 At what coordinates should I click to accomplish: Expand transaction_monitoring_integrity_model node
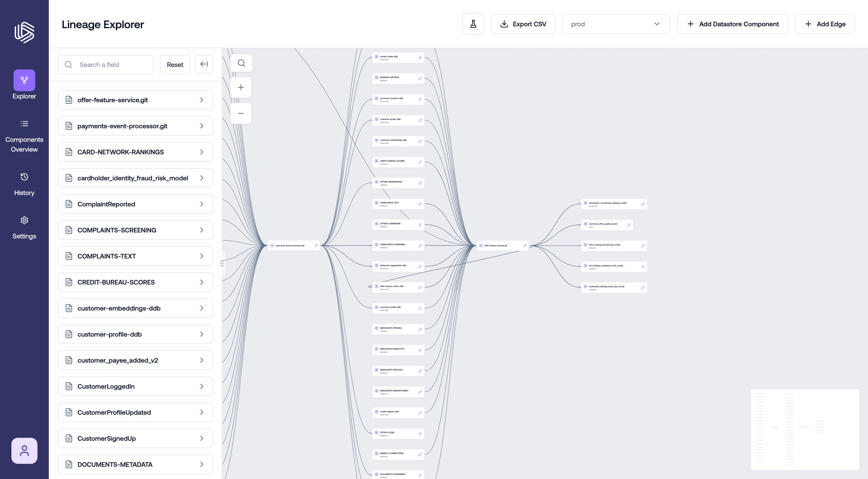[x=643, y=204]
